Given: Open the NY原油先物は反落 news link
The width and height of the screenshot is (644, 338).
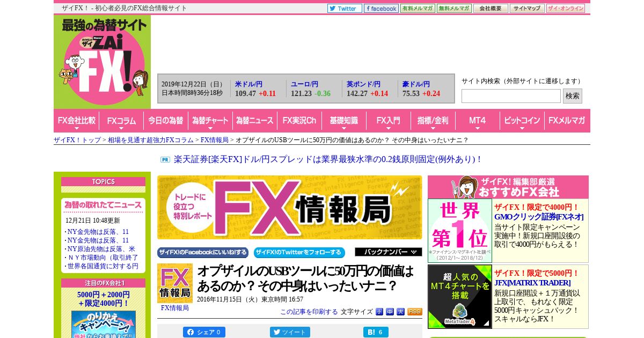Looking at the screenshot, I should click(x=101, y=249).
